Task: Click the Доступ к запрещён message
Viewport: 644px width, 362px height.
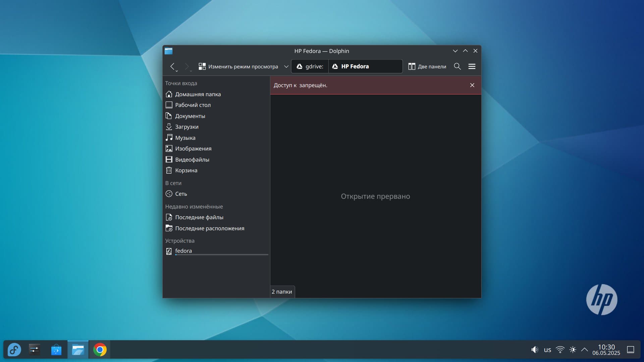Action: [300, 85]
